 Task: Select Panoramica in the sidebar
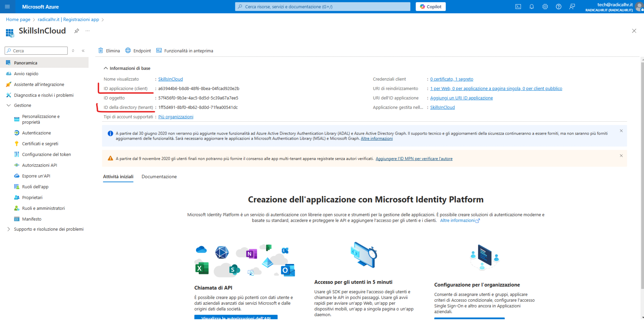pyautogui.click(x=44, y=63)
